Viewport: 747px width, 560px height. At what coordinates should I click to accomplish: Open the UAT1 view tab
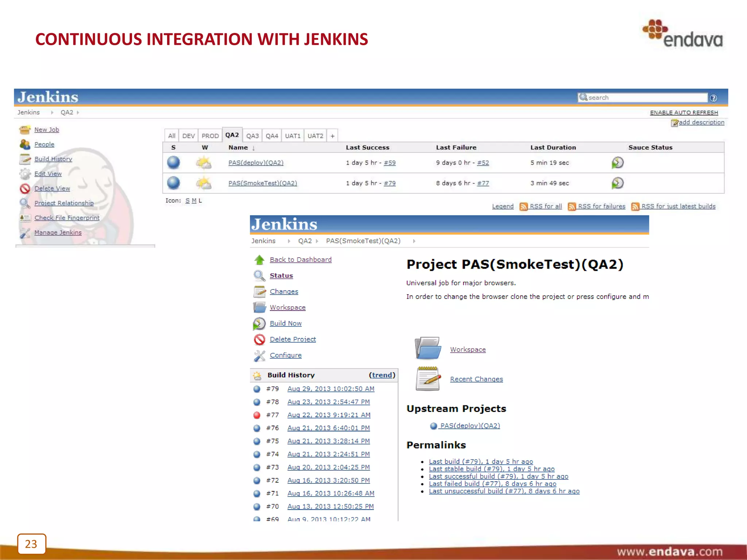click(x=293, y=136)
